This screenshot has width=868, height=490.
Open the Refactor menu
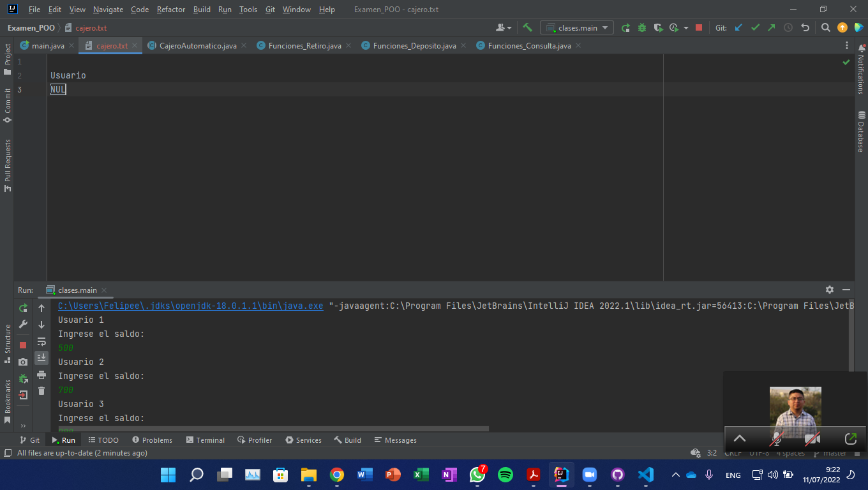[171, 10]
